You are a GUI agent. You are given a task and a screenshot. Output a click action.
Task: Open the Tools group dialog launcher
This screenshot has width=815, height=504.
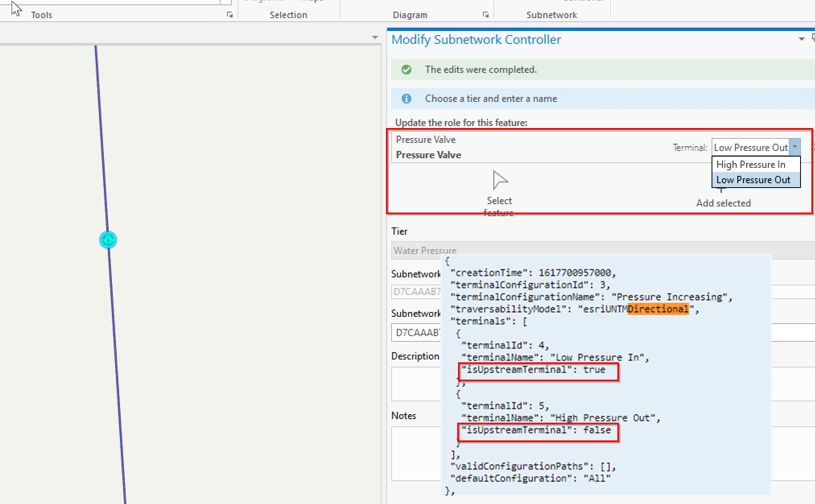[x=229, y=14]
